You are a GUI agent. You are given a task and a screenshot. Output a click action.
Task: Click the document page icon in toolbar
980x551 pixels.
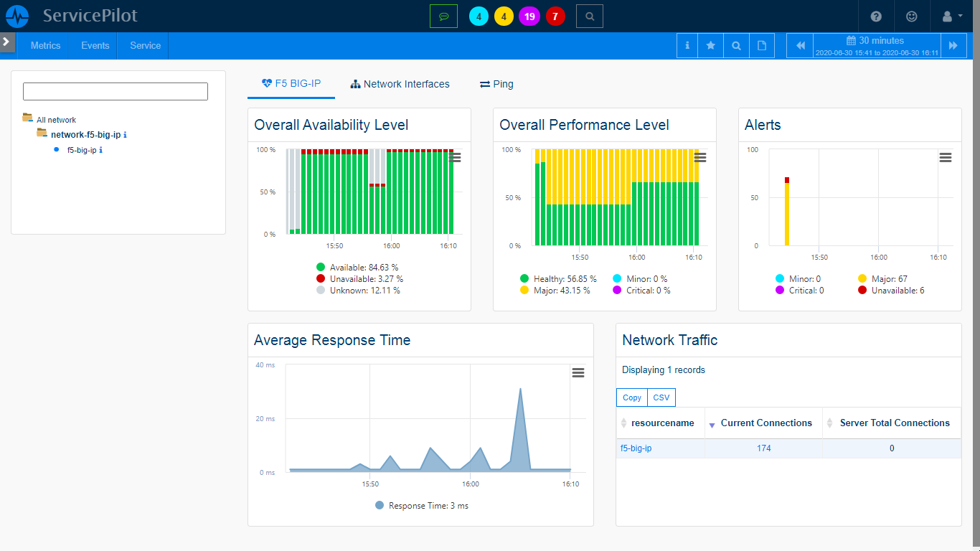point(761,45)
